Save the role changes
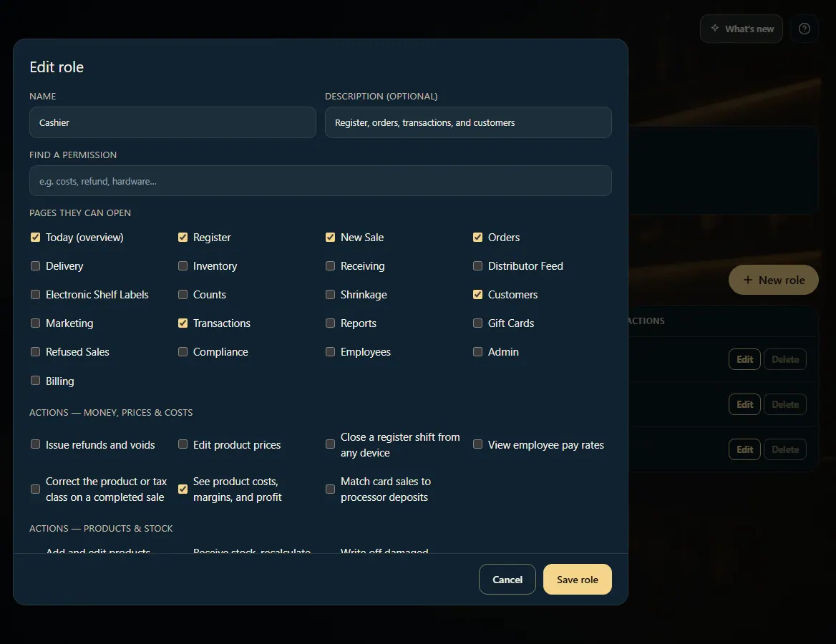This screenshot has width=836, height=644. coord(578,580)
